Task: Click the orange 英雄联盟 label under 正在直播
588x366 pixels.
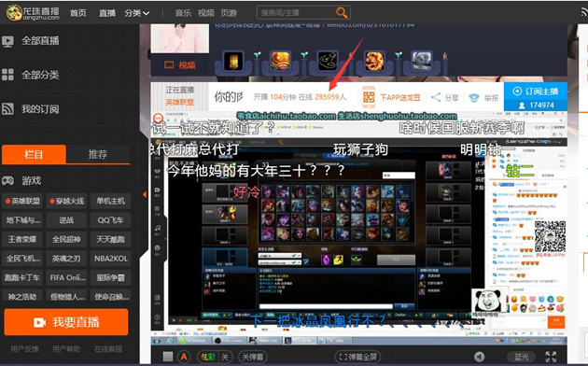Action: pyautogui.click(x=179, y=103)
